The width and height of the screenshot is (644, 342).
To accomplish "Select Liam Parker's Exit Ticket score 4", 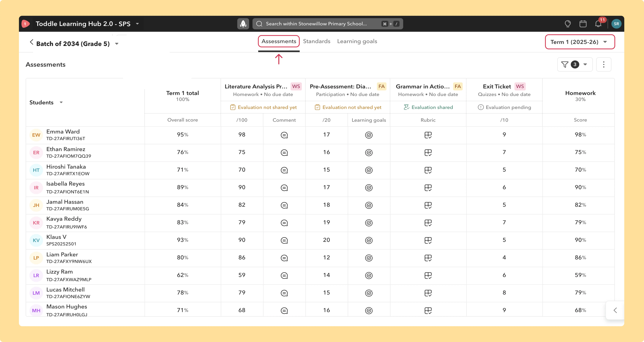I will tap(504, 257).
